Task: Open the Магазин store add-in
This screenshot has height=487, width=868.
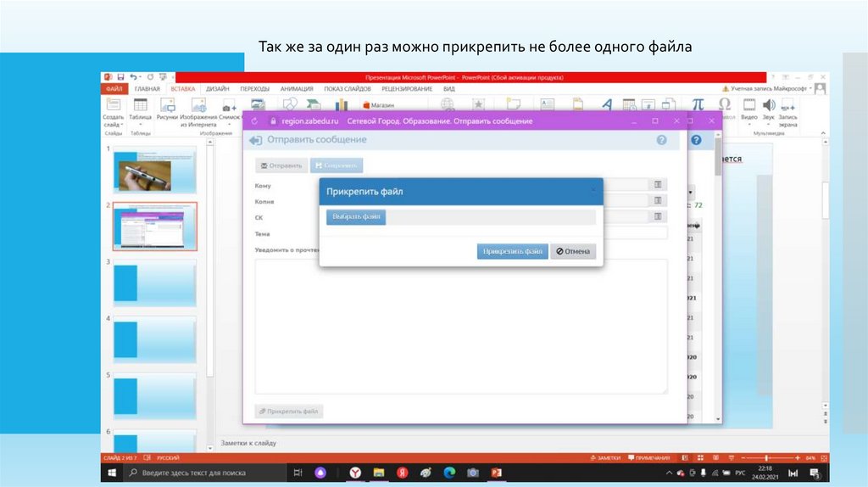Action: point(379,105)
